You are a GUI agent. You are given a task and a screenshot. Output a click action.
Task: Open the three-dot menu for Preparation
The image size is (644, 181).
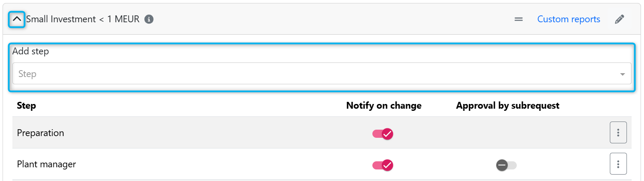coord(618,133)
